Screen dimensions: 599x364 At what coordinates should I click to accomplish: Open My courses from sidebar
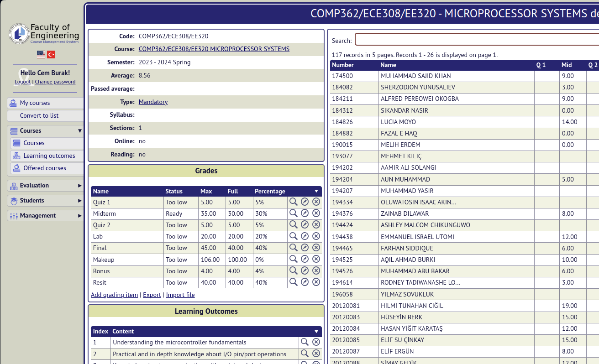(x=35, y=103)
